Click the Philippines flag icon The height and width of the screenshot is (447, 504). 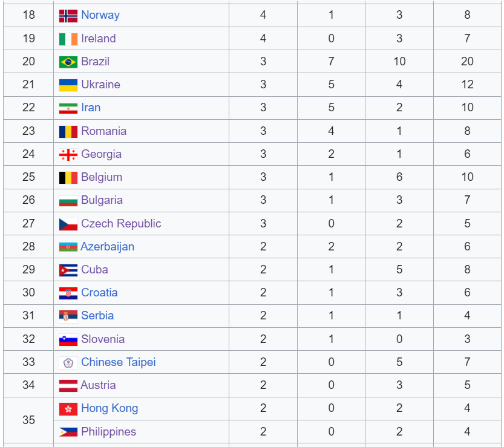tap(68, 432)
